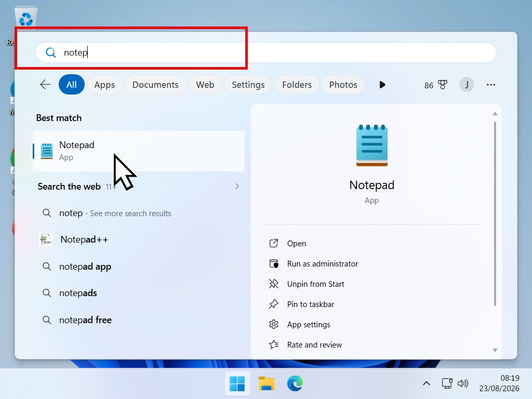Open App settings for Notepad
The height and width of the screenshot is (399, 532).
click(371, 325)
